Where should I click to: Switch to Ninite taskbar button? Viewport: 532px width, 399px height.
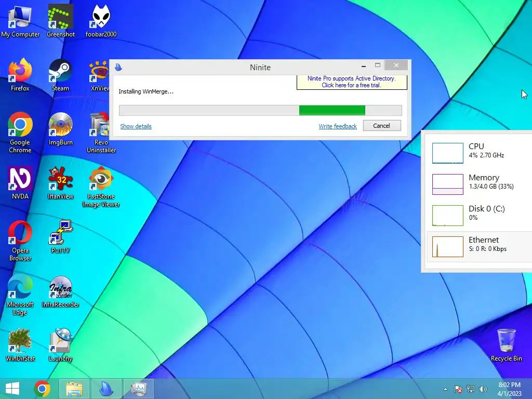106,389
